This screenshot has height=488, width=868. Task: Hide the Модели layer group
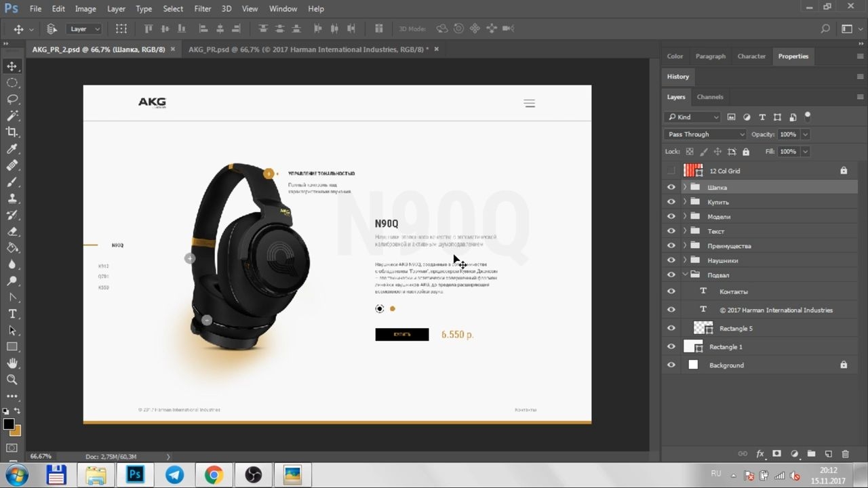[671, 217]
